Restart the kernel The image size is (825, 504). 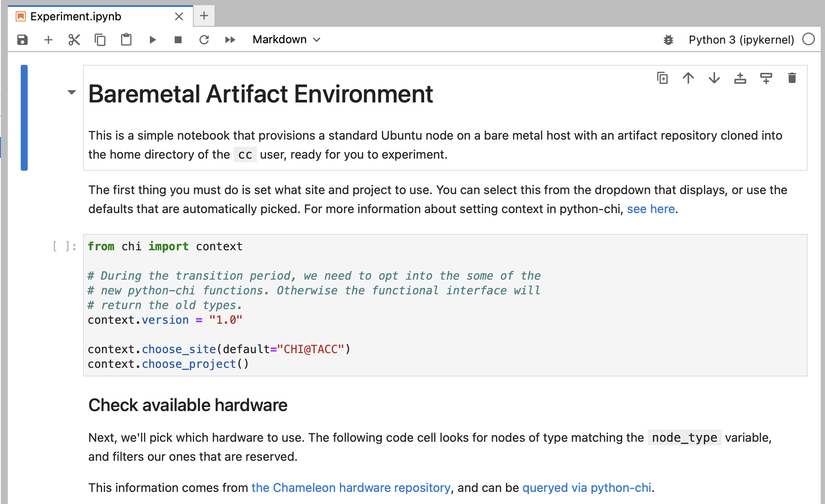pos(204,40)
